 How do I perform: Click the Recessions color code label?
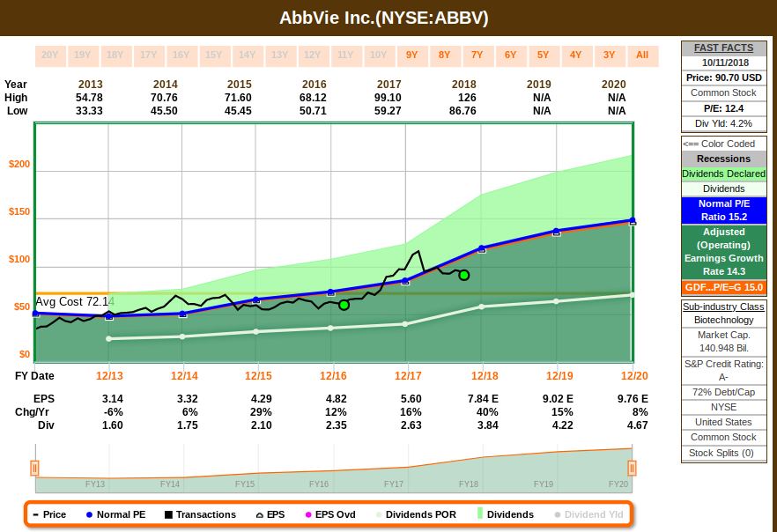tap(723, 159)
